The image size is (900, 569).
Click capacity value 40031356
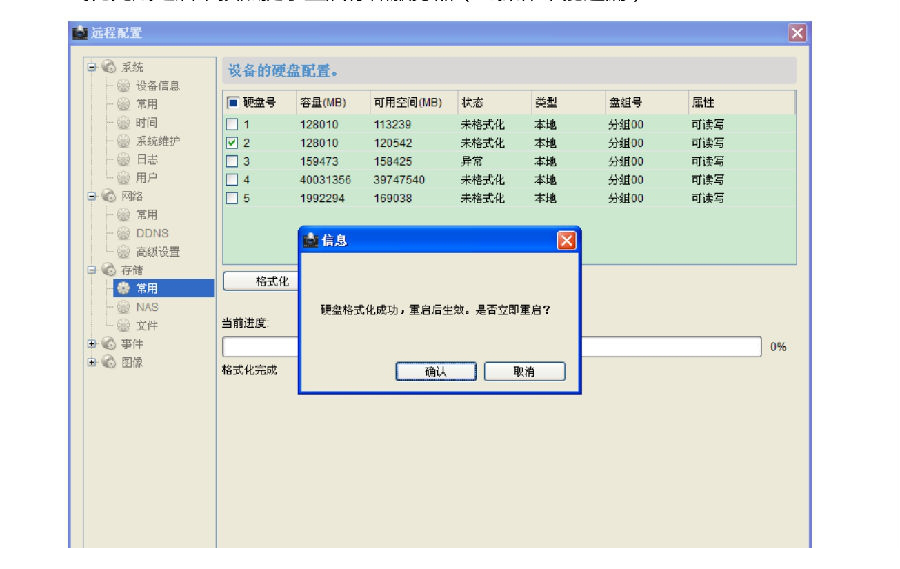point(325,180)
